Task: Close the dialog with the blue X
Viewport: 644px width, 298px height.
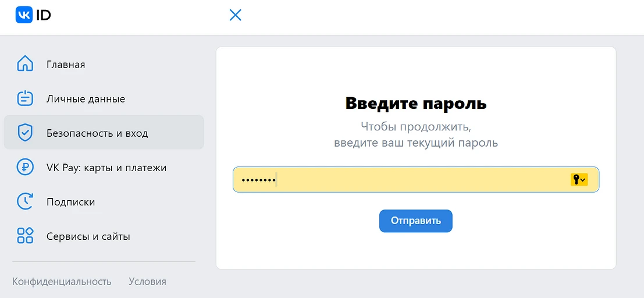Action: tap(235, 15)
